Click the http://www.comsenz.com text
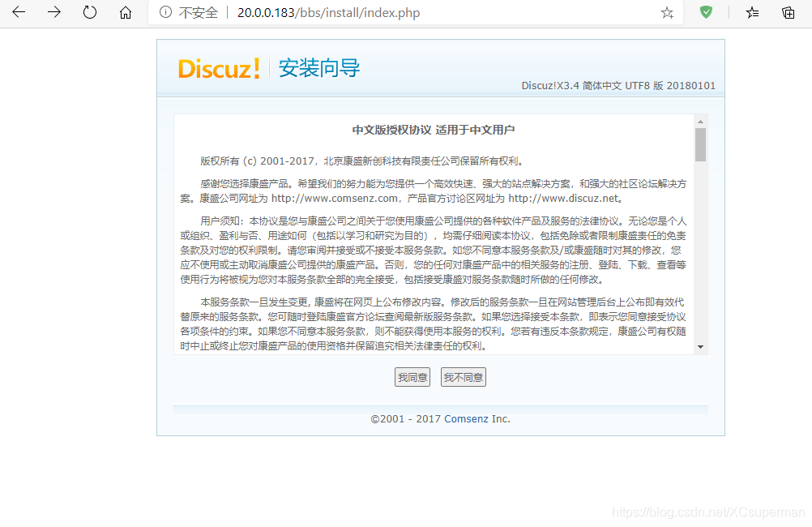Screen dimensions: 812x527 click(x=335, y=199)
